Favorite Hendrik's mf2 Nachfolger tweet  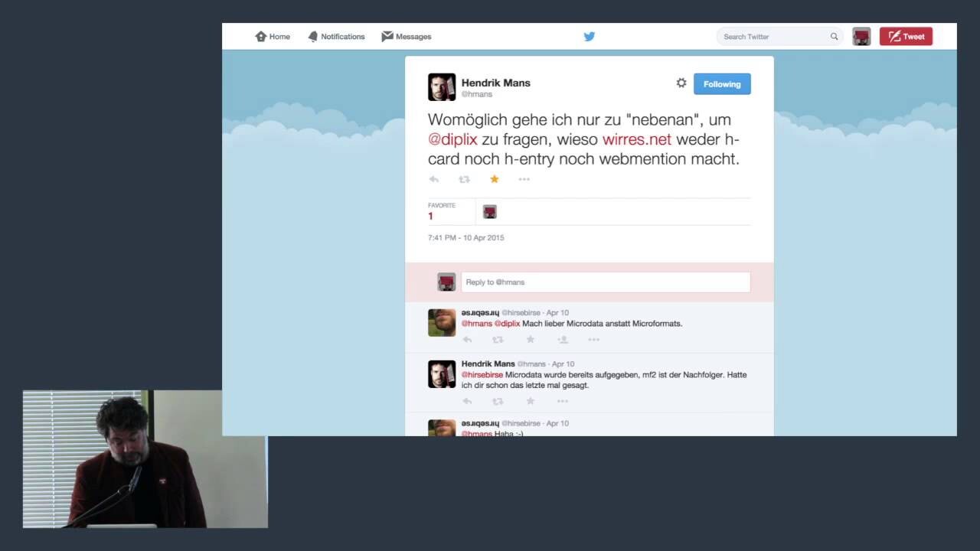coord(530,401)
